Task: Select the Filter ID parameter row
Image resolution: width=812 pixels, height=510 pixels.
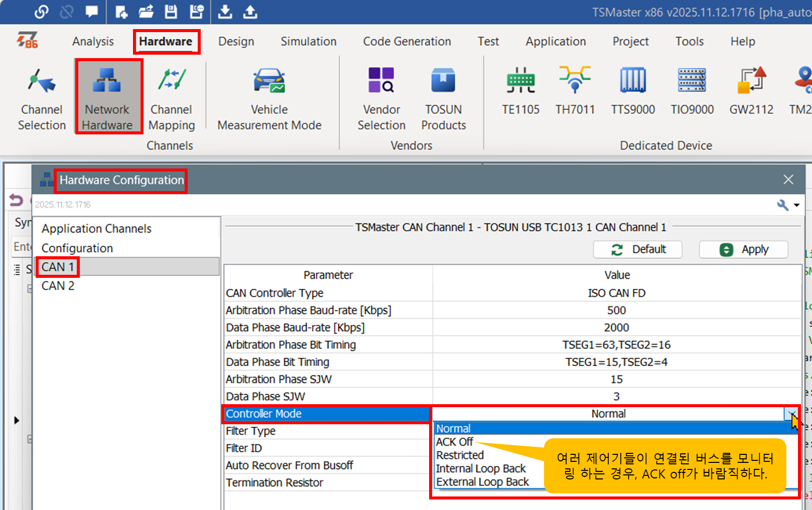Action: (327, 448)
